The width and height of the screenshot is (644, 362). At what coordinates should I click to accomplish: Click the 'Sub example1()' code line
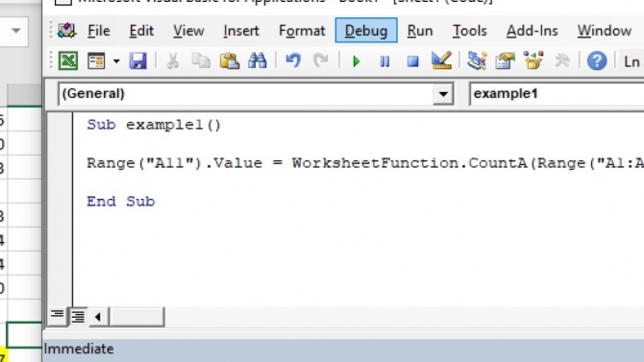pyautogui.click(x=154, y=125)
